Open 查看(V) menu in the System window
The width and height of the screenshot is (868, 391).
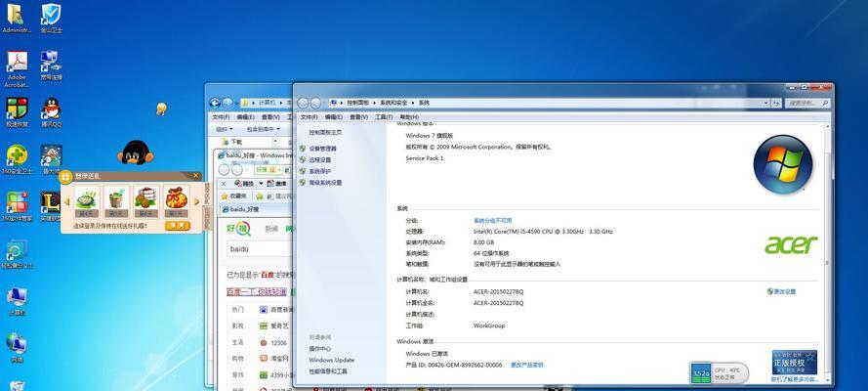click(358, 117)
